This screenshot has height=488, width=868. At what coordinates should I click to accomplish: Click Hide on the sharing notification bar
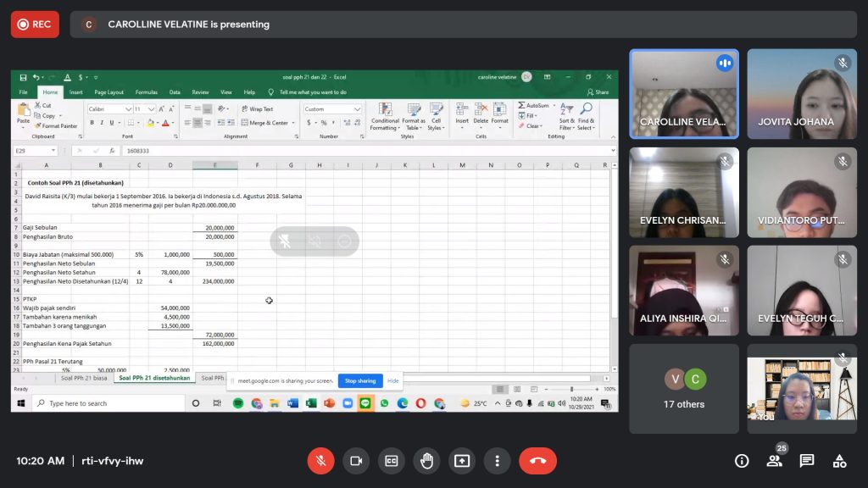click(x=393, y=381)
